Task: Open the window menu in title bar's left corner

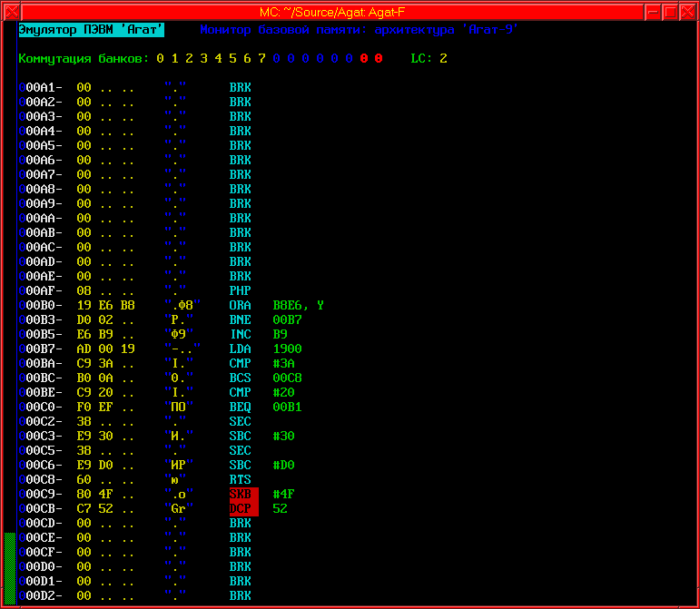Action: [10, 10]
